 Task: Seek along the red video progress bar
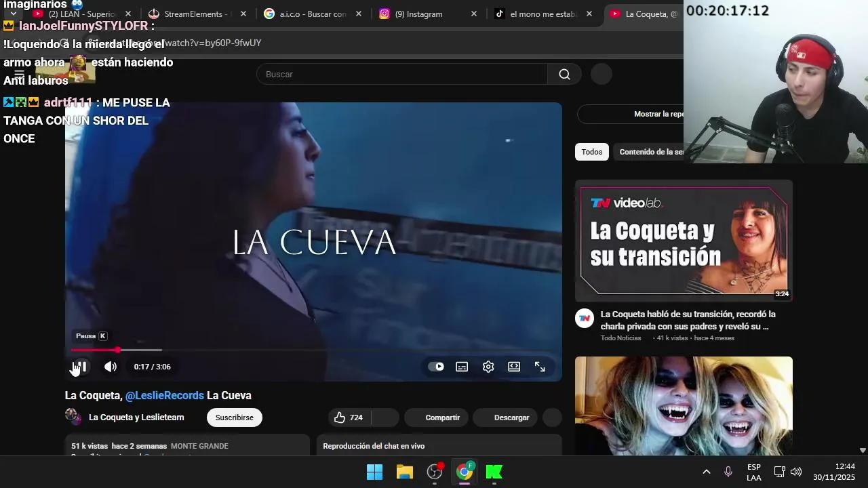[x=313, y=350]
